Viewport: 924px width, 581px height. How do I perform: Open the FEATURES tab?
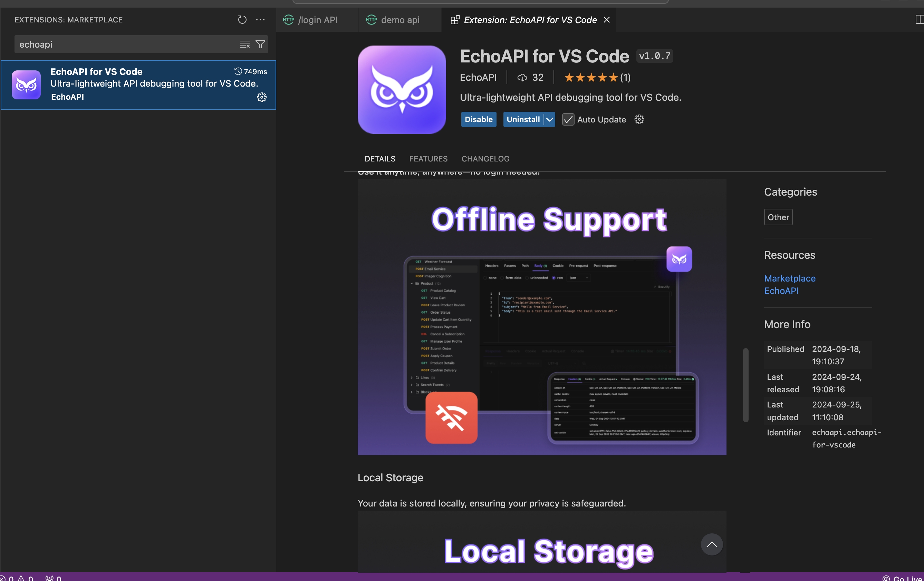point(428,159)
